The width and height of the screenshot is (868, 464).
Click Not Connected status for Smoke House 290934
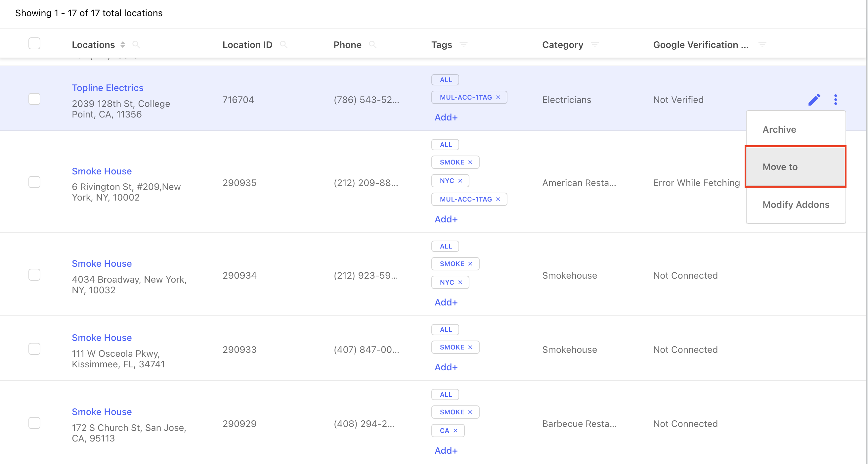pyautogui.click(x=685, y=275)
